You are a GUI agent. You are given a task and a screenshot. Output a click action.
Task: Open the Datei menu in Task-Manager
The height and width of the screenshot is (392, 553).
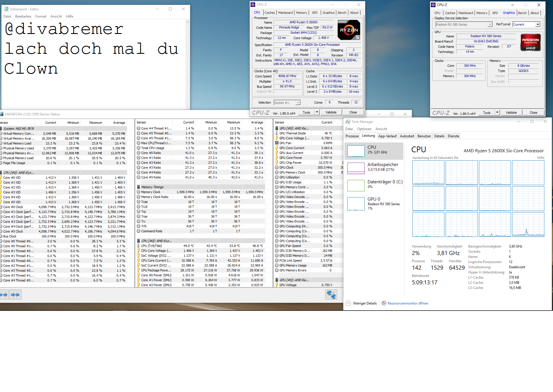(349, 129)
